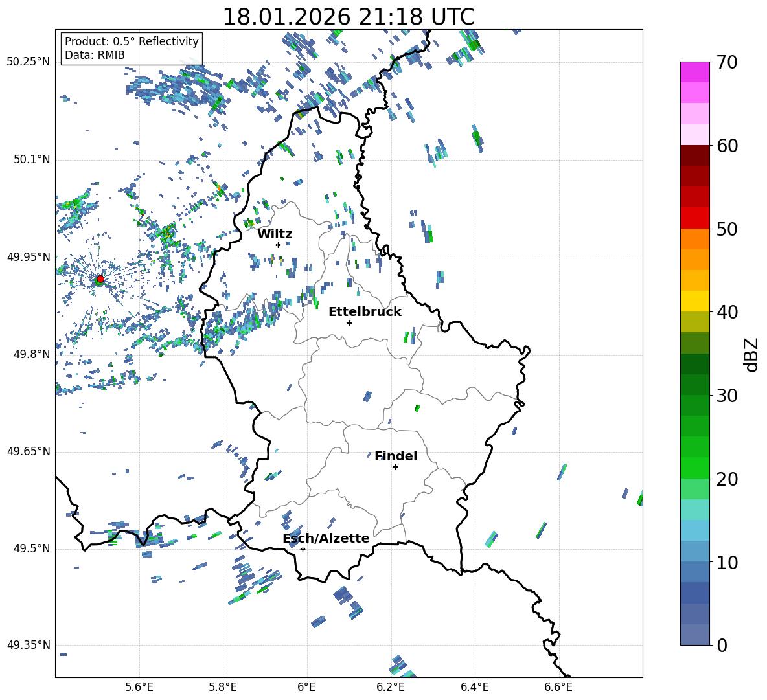Image resolution: width=767 pixels, height=700 pixels.
Task: Click the Ettelbruck station cross marker
Action: click(349, 322)
